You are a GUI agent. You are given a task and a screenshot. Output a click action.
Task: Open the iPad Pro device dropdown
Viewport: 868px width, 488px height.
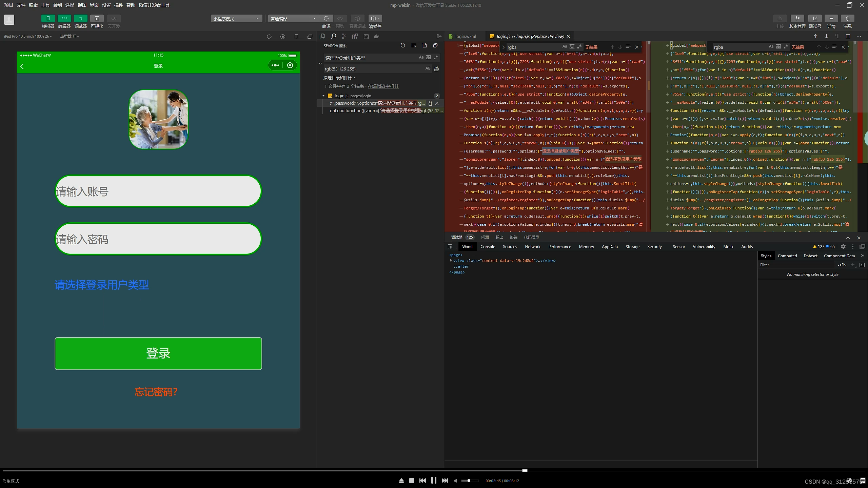[28, 36]
